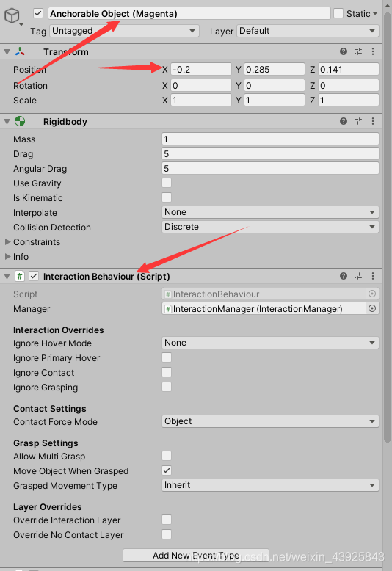The height and width of the screenshot is (571, 392).
Task: Open the Ignore Hover Mode dropdown
Action: tap(270, 343)
